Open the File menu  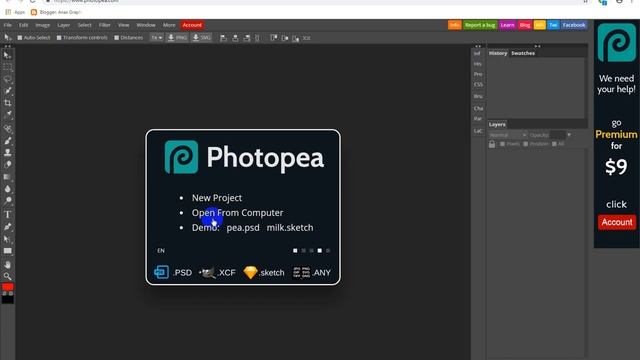point(7,25)
